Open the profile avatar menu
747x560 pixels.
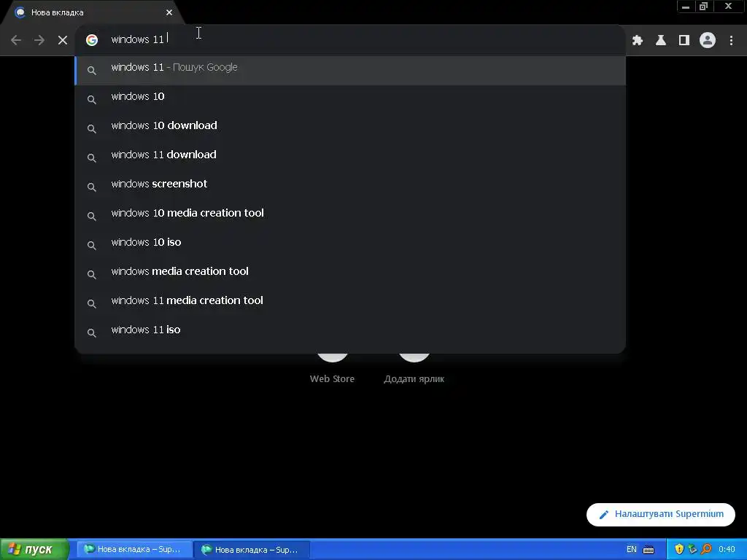click(x=708, y=40)
